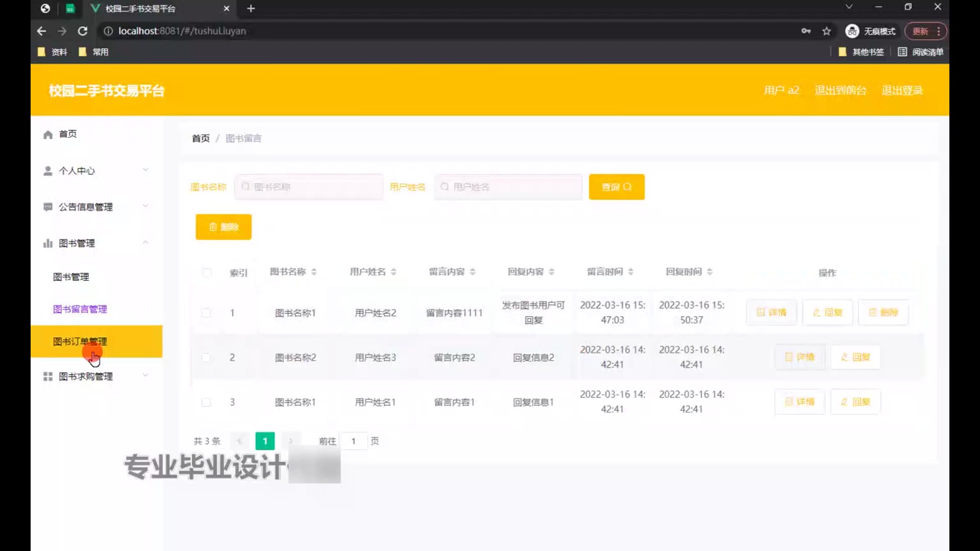The width and height of the screenshot is (980, 551).
Task: Select the checkbox for row 1
Action: (206, 313)
